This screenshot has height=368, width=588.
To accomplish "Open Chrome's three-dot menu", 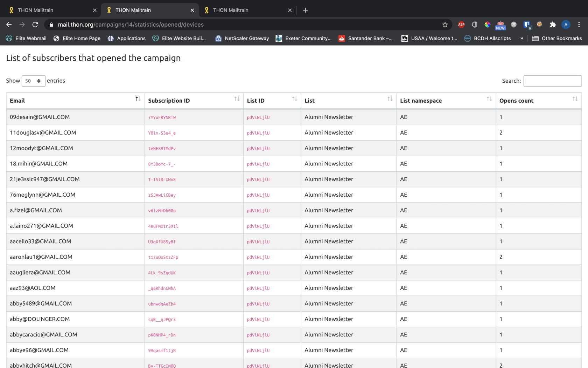I will pos(579,25).
